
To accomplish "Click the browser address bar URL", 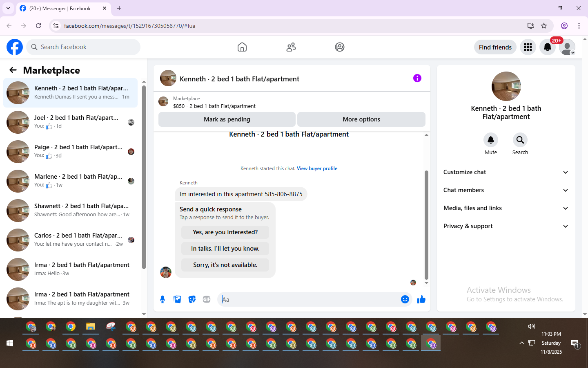I will point(130,26).
